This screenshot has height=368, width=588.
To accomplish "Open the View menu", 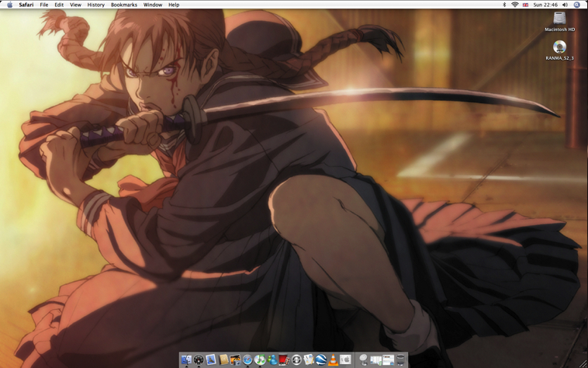I will coord(75,5).
